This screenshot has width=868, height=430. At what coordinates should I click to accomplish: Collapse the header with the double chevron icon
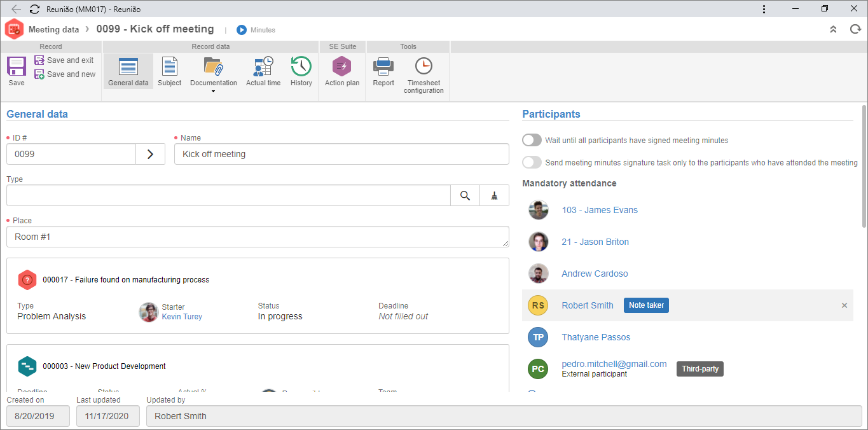pyautogui.click(x=833, y=29)
